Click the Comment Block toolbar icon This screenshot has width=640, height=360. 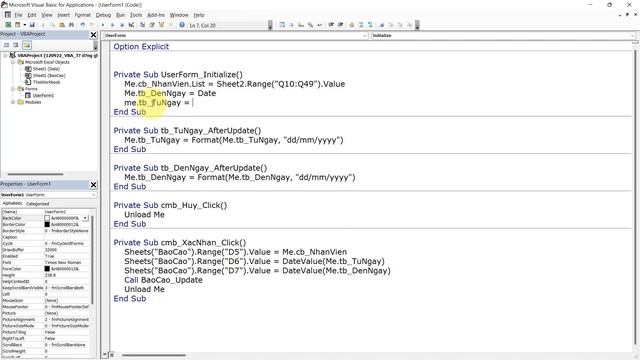tap(361, 25)
